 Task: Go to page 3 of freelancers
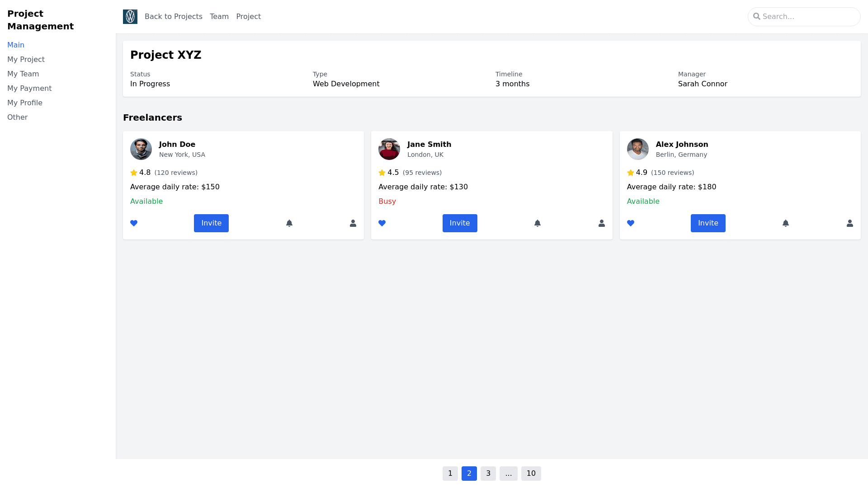tap(488, 473)
